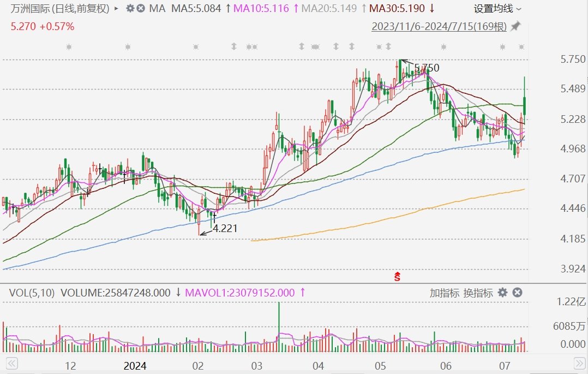Click 加指标 to add an indicator

pyautogui.click(x=444, y=293)
